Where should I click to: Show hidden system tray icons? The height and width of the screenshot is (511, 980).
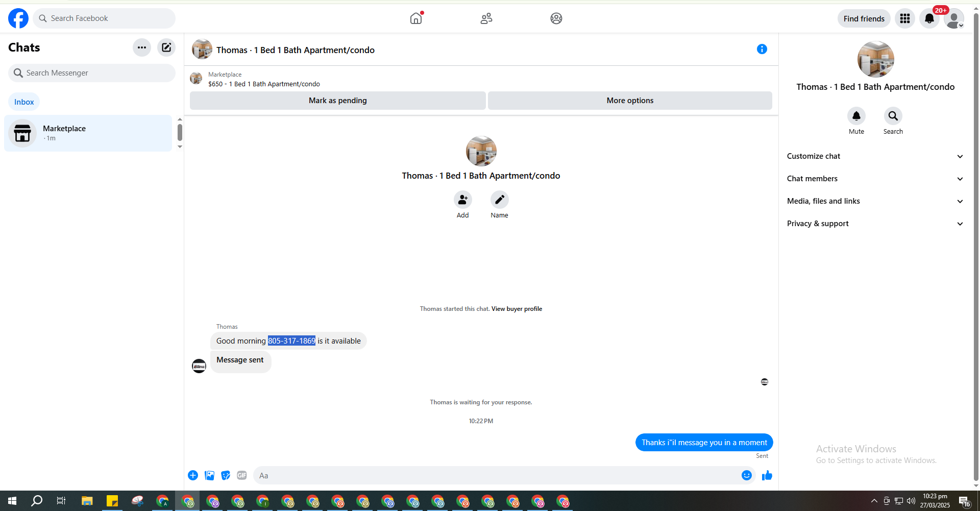[874, 501]
